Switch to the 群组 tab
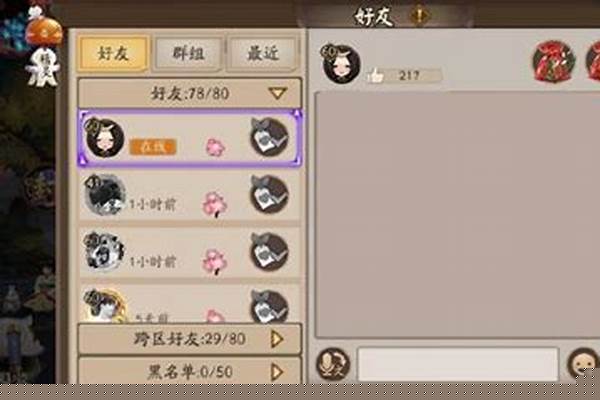The image size is (600, 400). tap(188, 53)
